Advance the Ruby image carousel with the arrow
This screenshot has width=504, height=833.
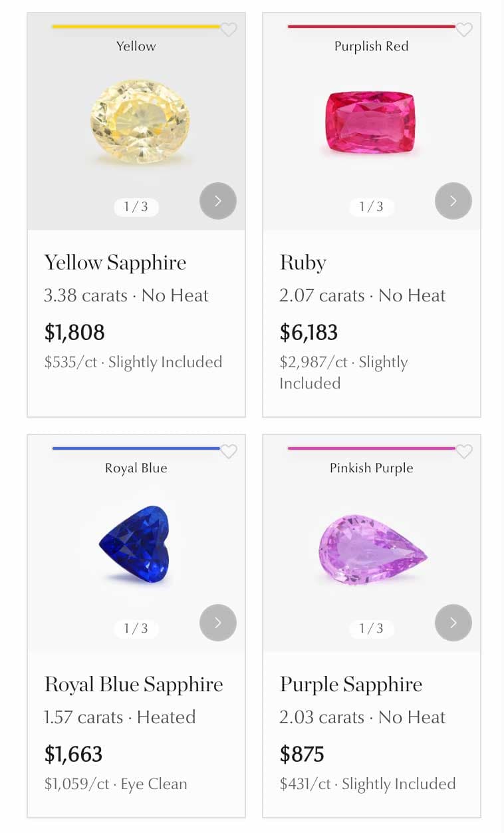click(x=453, y=201)
